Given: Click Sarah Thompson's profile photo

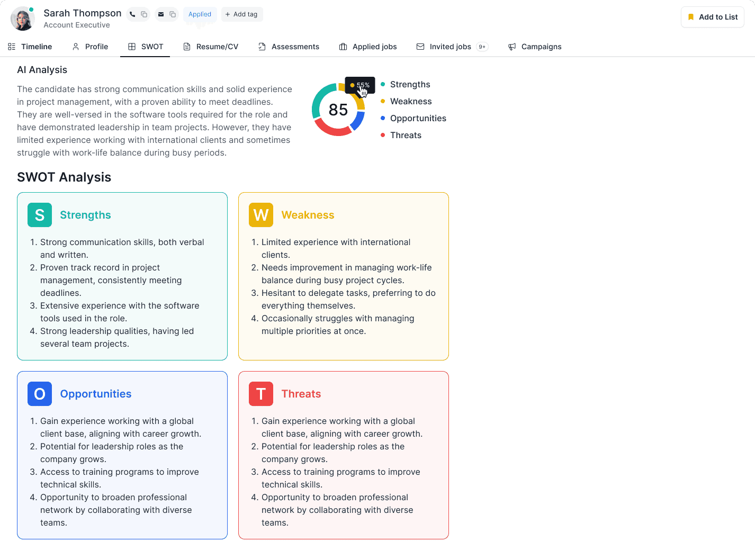Looking at the screenshot, I should point(22,19).
